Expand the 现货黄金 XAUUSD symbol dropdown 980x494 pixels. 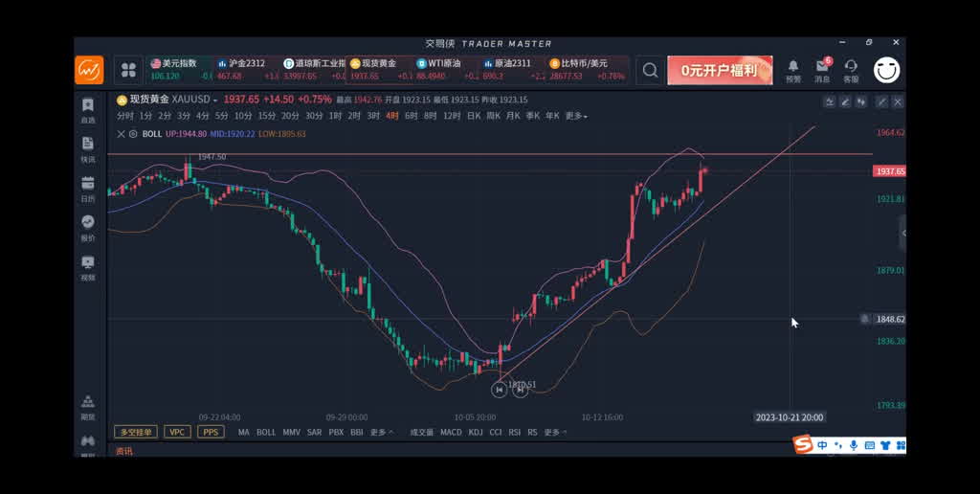168,100
